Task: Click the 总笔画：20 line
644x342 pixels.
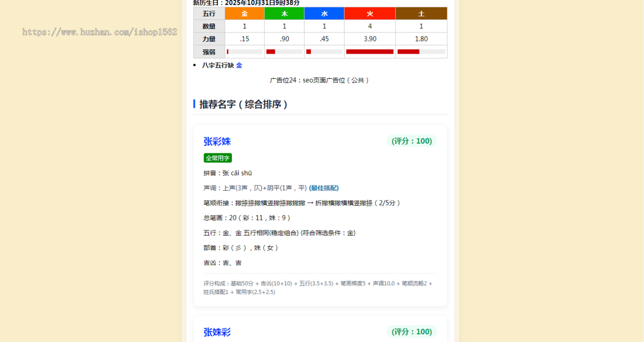Action: coord(247,218)
